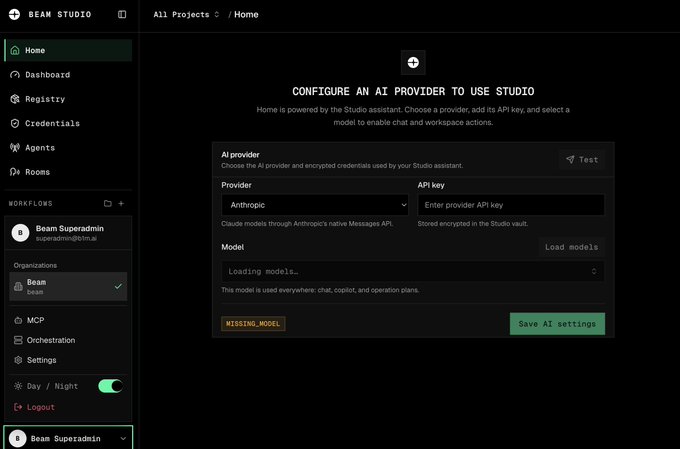This screenshot has height=449, width=680.
Task: Click the Beam Studio logo icon
Action: 14,14
